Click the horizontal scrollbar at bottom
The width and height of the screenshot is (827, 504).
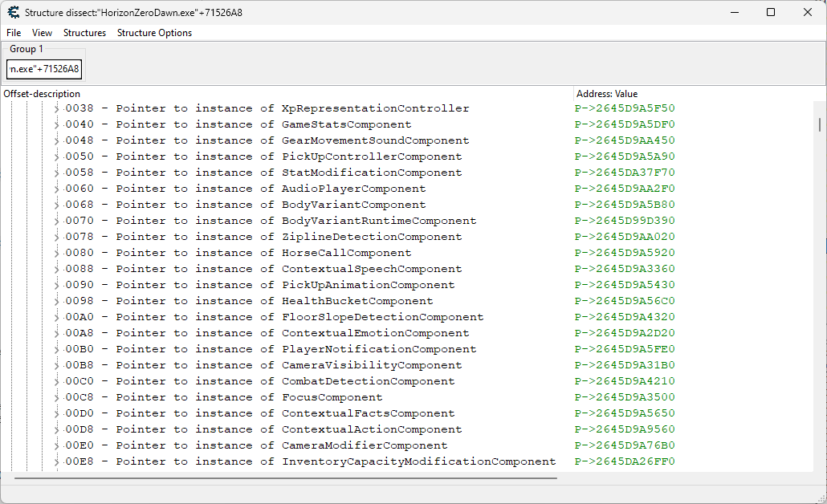coord(285,478)
